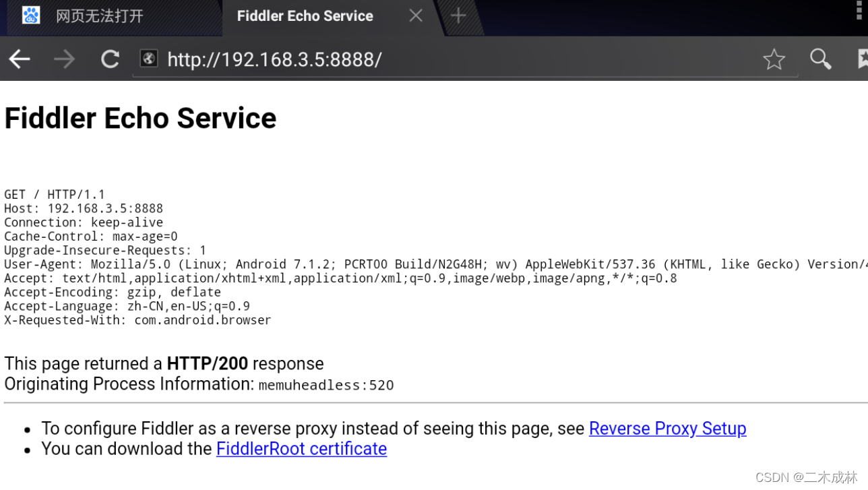Click X-Requested-With: com.android.browser line
Image resolution: width=868 pixels, height=490 pixels.
(137, 320)
